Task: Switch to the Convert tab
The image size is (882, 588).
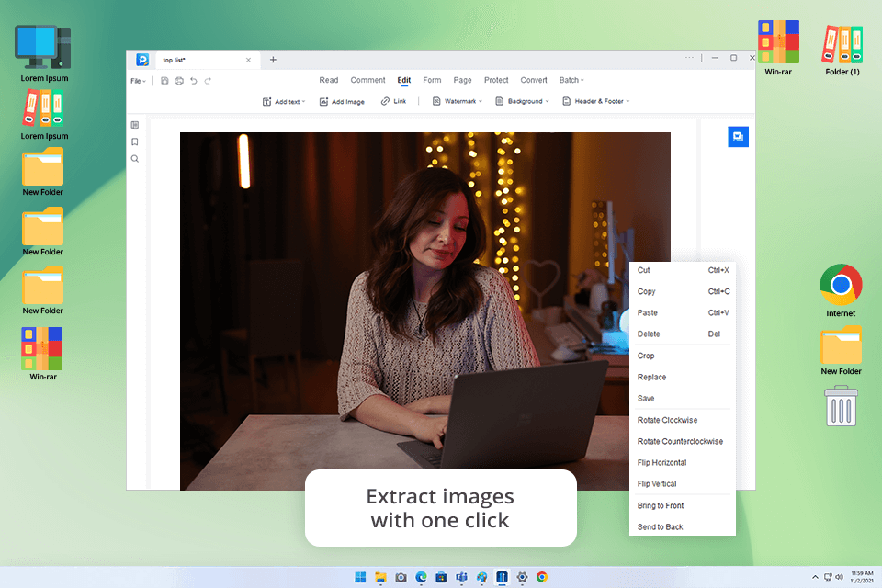Action: 533,80
